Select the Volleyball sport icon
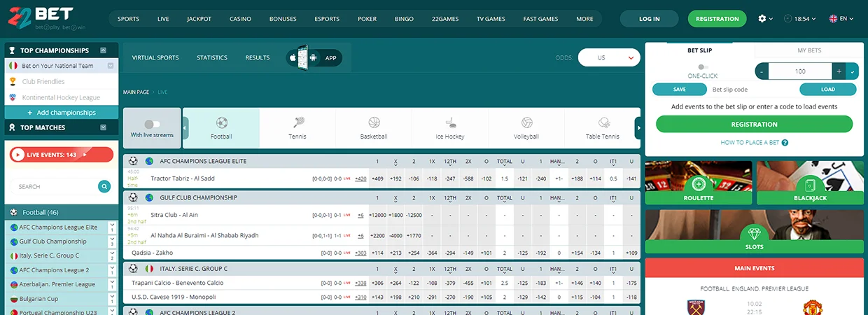The height and width of the screenshot is (315, 868). click(x=526, y=127)
